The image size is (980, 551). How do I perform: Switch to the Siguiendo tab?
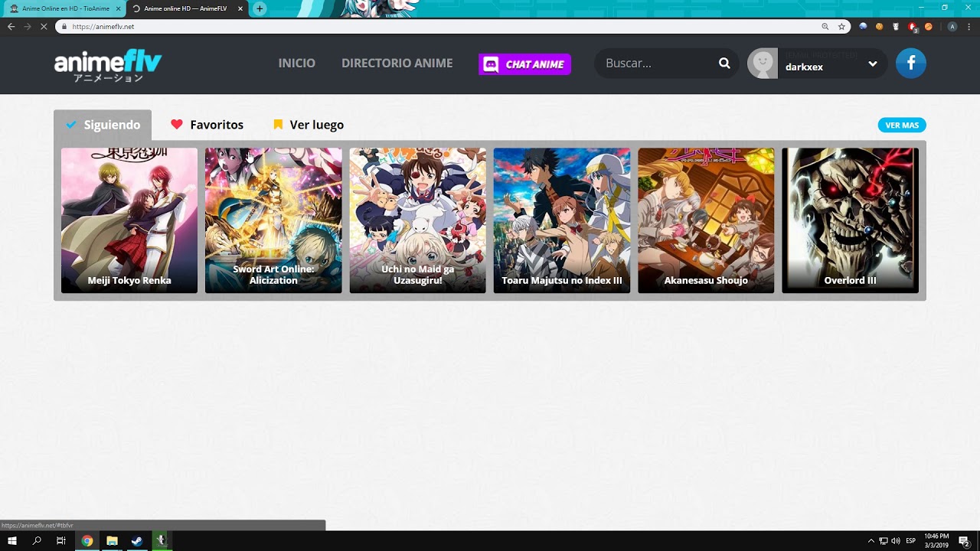coord(103,125)
